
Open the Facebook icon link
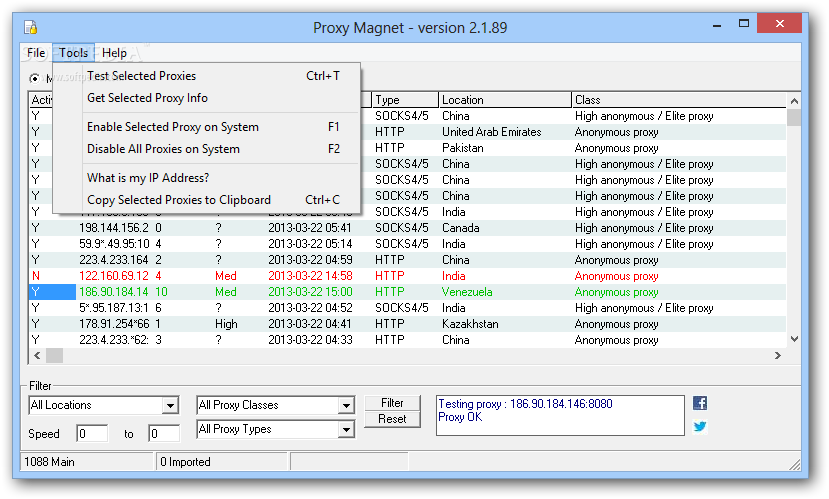699,403
